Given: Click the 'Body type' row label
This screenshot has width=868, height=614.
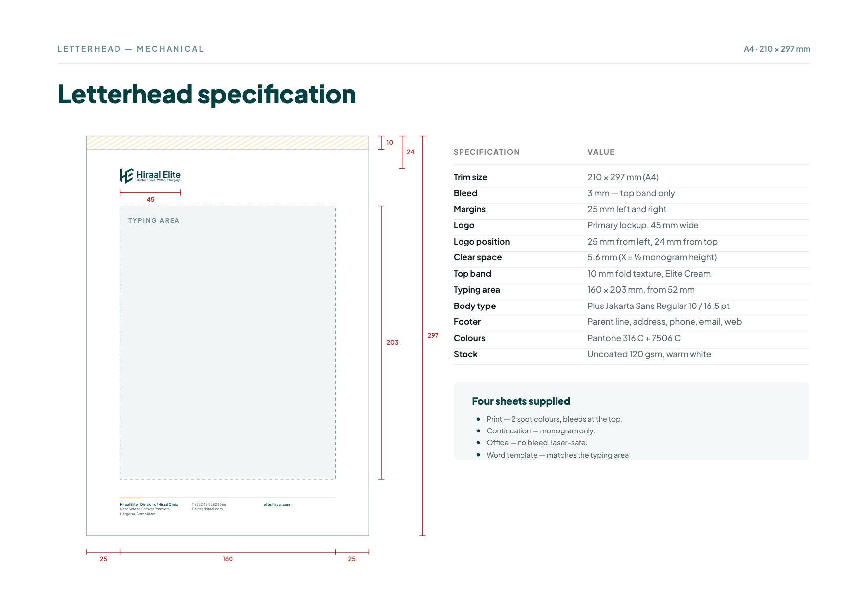Looking at the screenshot, I should [x=474, y=306].
